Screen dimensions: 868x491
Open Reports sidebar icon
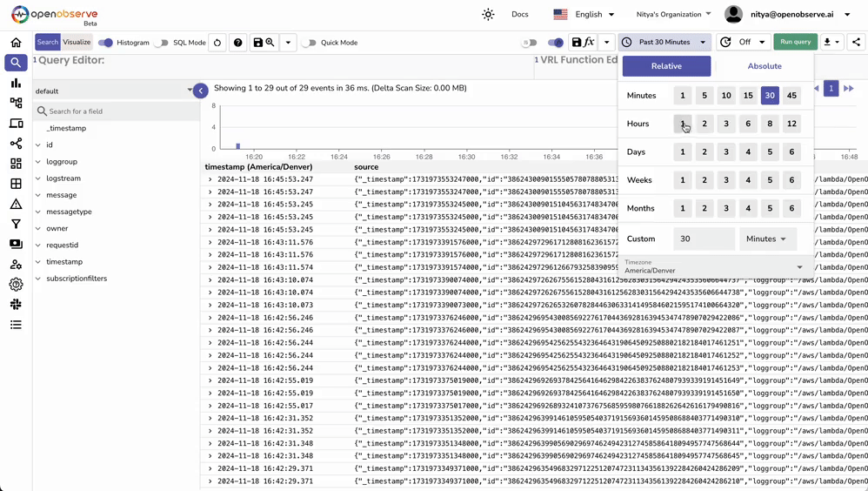coord(16,244)
